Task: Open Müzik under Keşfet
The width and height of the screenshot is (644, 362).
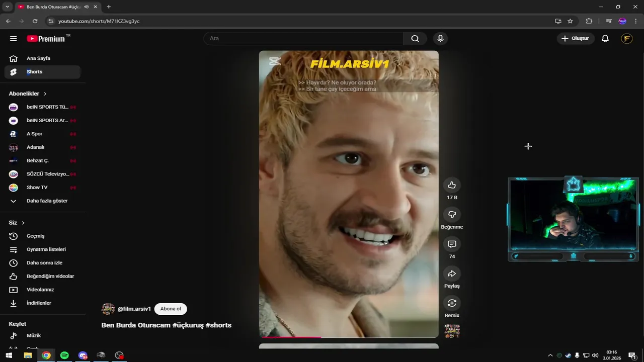Action: pos(43,335)
